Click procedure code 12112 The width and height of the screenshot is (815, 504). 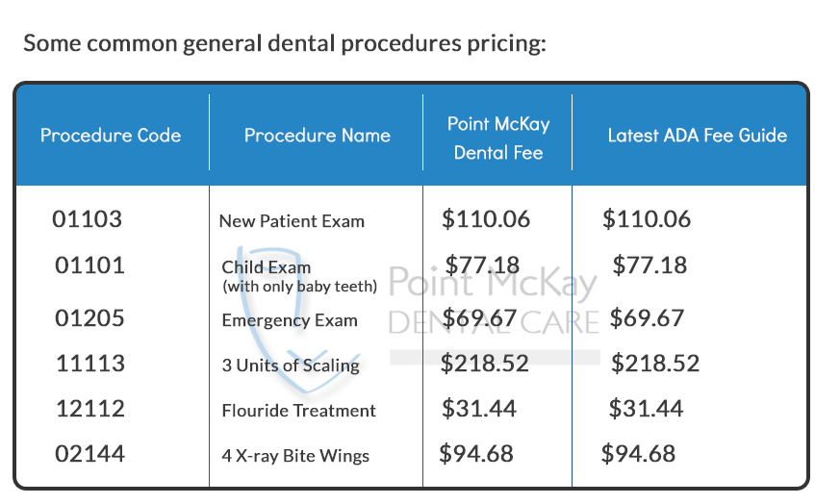click(x=90, y=409)
